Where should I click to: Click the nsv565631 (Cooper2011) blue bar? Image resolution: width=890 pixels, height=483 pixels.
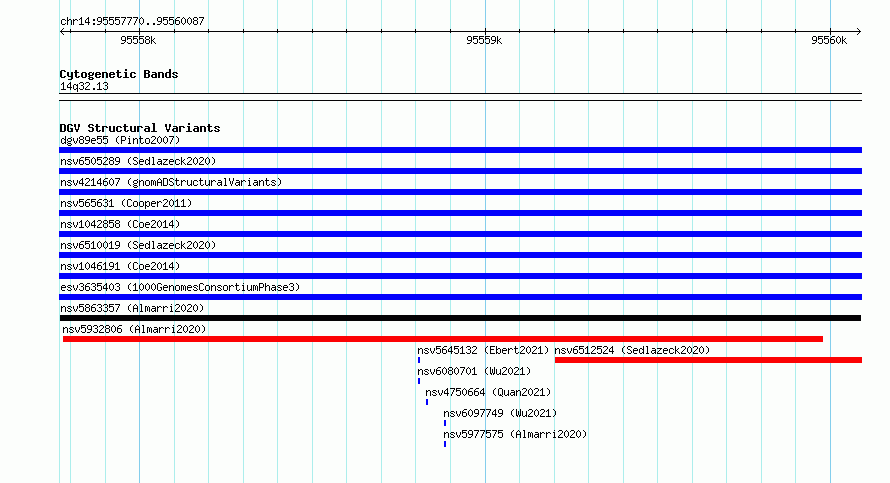pos(460,213)
